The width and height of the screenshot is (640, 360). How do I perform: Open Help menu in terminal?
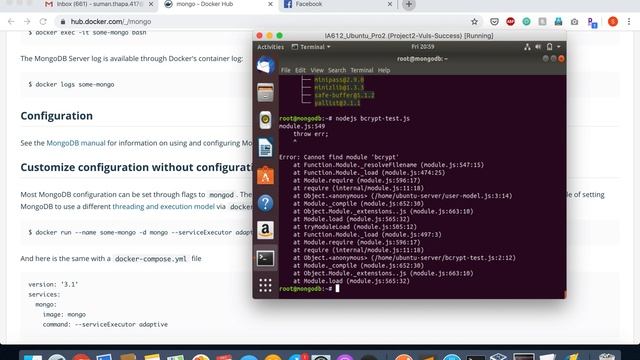tap(384, 70)
